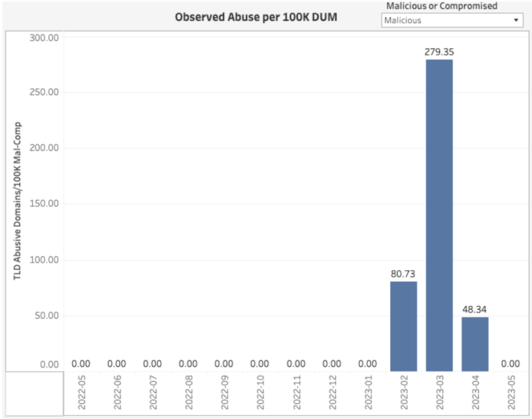Image resolution: width=532 pixels, height=419 pixels.
Task: Click the 2023-04 bar valued 48.34
Action: (474, 343)
